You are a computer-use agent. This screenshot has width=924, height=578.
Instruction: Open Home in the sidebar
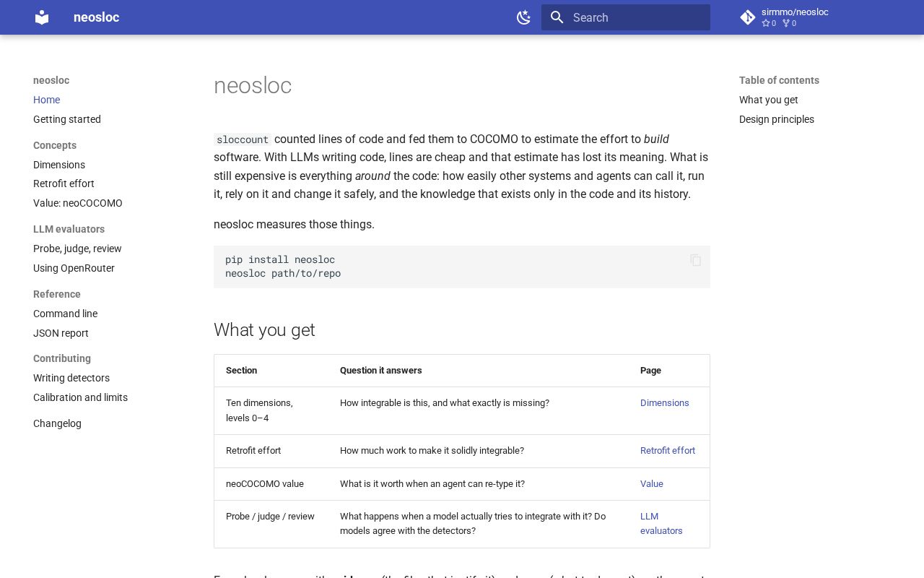[x=46, y=100]
